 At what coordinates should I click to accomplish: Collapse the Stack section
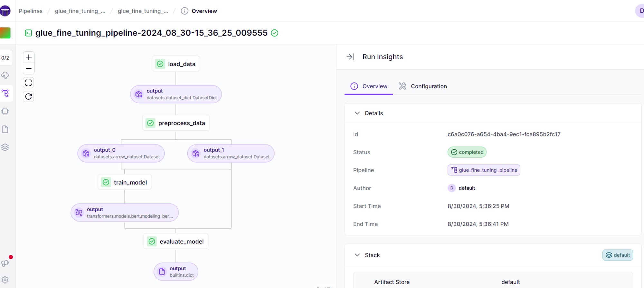click(357, 255)
